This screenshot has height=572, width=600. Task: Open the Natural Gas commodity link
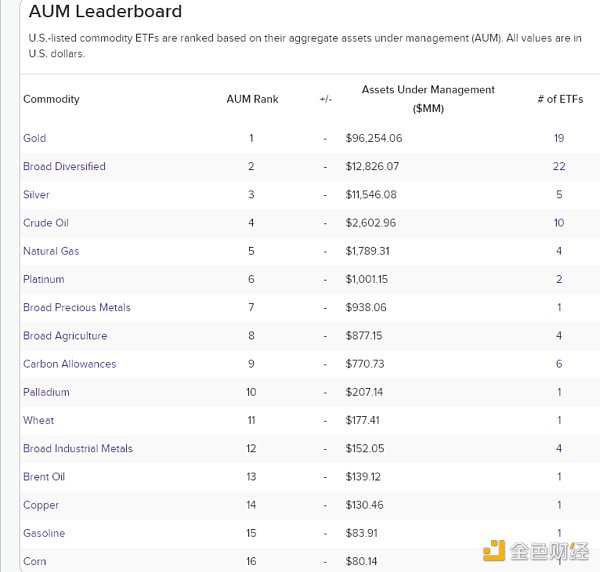51,251
